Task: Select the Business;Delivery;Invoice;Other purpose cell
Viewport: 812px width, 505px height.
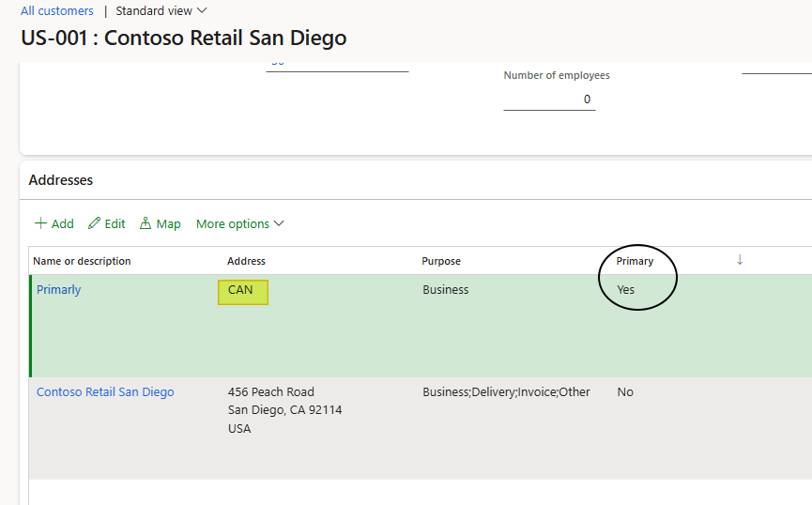Action: pos(506,392)
